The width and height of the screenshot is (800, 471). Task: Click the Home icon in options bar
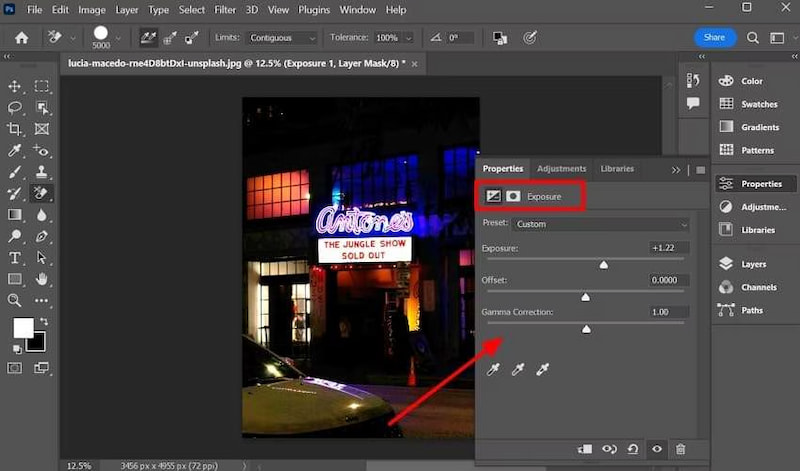click(21, 37)
